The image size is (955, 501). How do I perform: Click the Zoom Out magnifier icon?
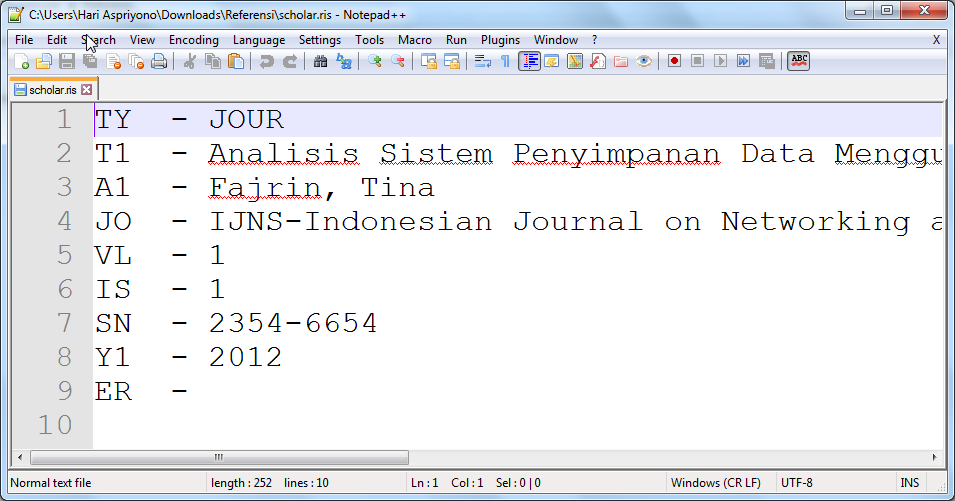[x=397, y=61]
